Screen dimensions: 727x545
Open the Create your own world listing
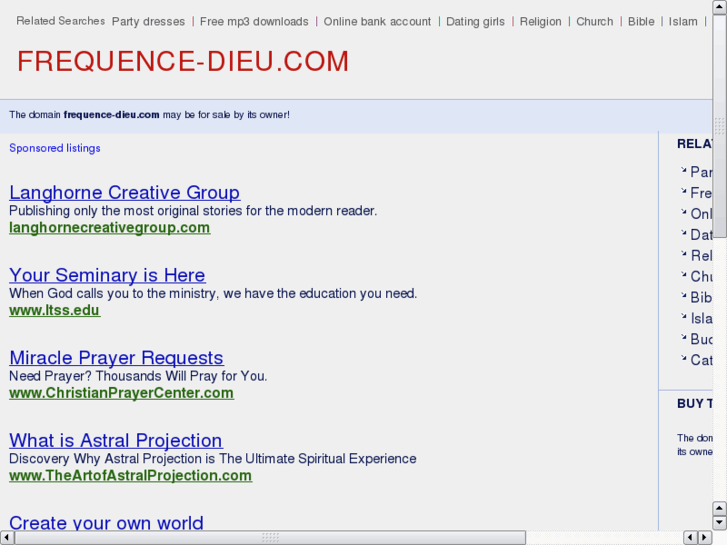pyautogui.click(x=106, y=523)
